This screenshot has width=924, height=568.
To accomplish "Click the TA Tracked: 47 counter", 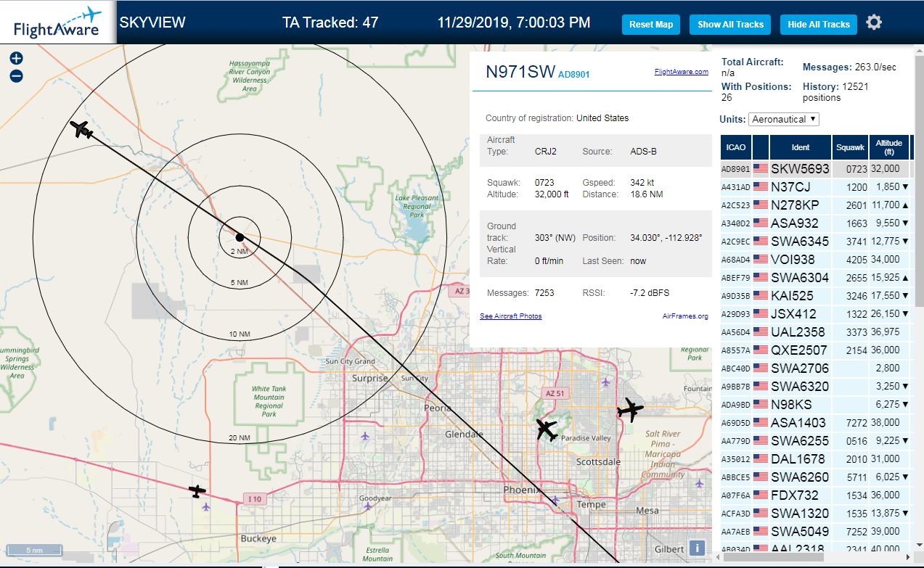I will pos(330,22).
